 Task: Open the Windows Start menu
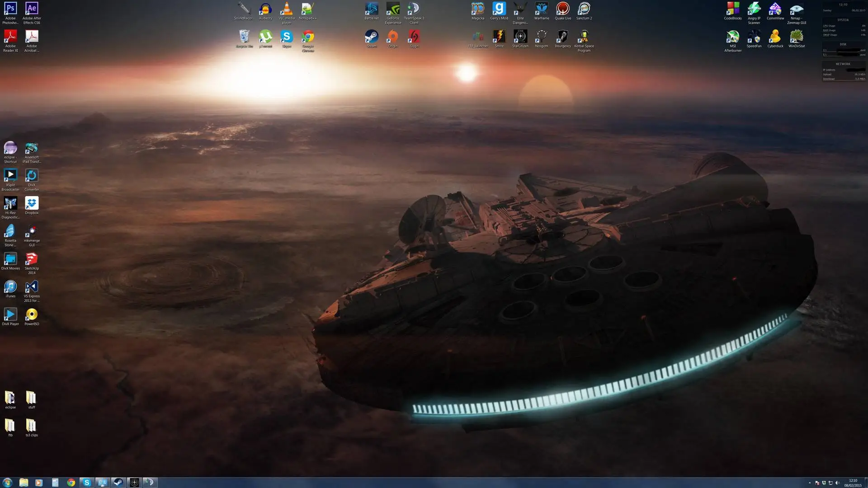pyautogui.click(x=7, y=483)
